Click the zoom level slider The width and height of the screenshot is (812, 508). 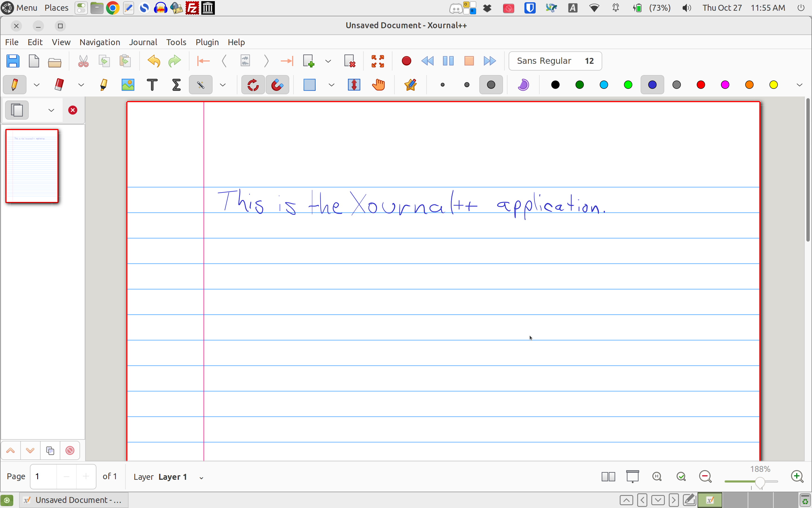[x=751, y=482]
